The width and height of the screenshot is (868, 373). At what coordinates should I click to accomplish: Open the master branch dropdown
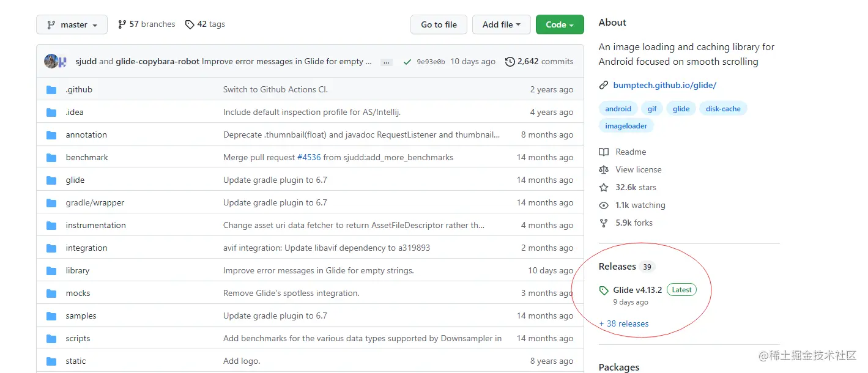[x=72, y=24]
